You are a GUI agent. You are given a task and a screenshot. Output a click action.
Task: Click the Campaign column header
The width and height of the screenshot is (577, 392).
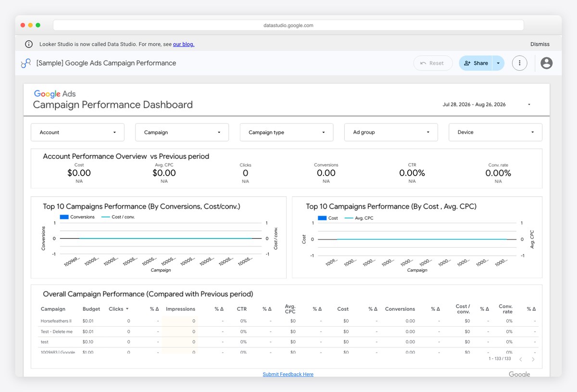click(53, 309)
